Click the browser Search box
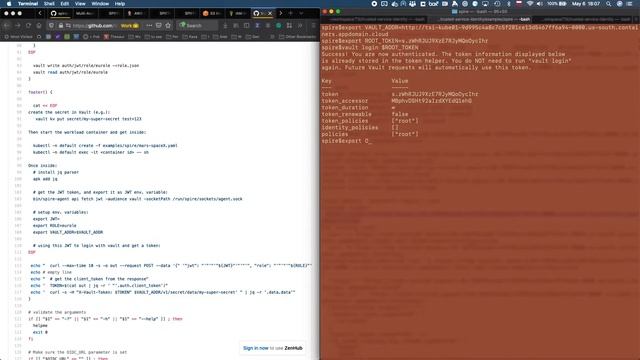Viewport: 640px width, 360px height. click(x=197, y=25)
